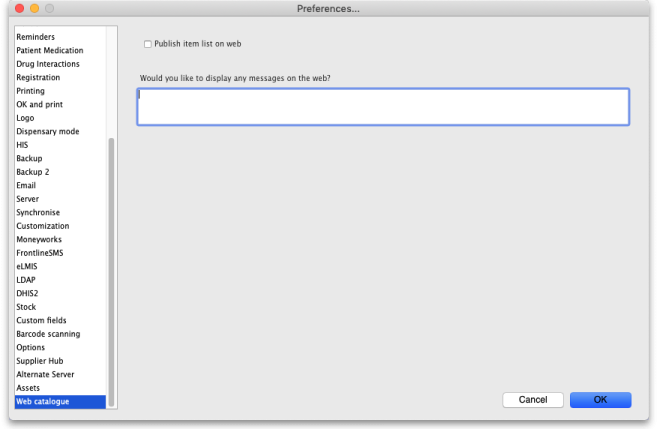Open the Assets preferences section

coord(28,388)
